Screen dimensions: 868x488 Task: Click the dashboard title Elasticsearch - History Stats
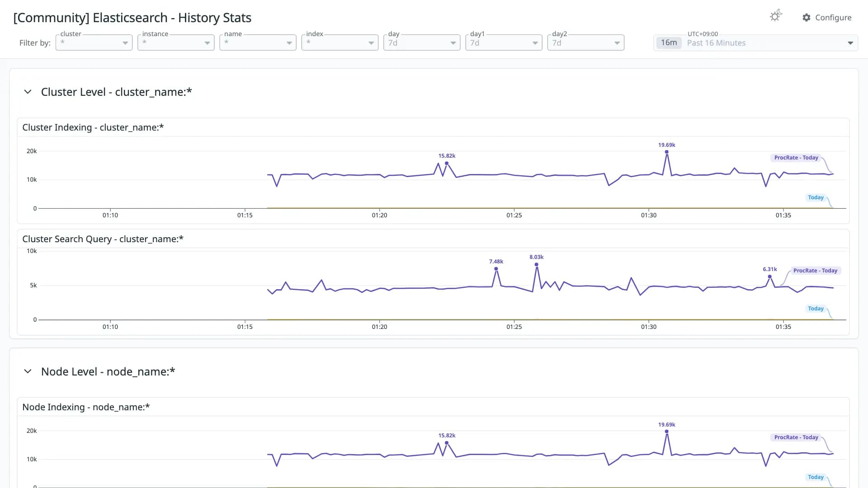(132, 18)
